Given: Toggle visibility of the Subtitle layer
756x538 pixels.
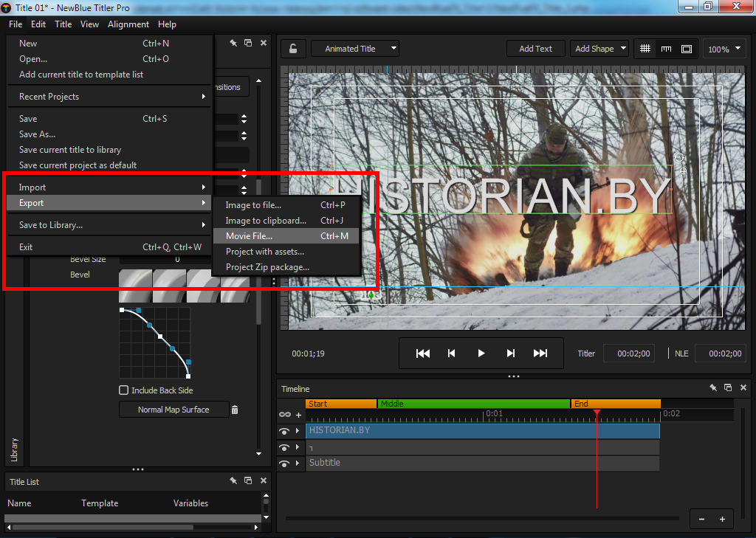Looking at the screenshot, I should 284,463.
